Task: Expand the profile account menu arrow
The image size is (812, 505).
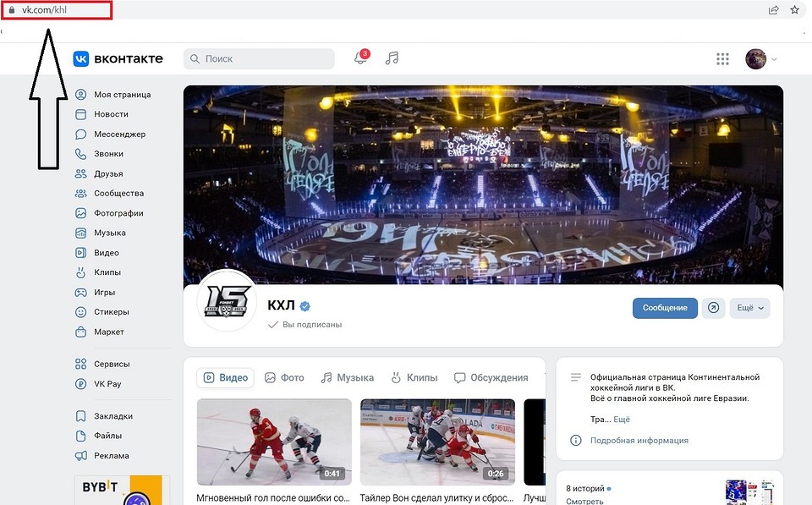Action: click(x=774, y=59)
